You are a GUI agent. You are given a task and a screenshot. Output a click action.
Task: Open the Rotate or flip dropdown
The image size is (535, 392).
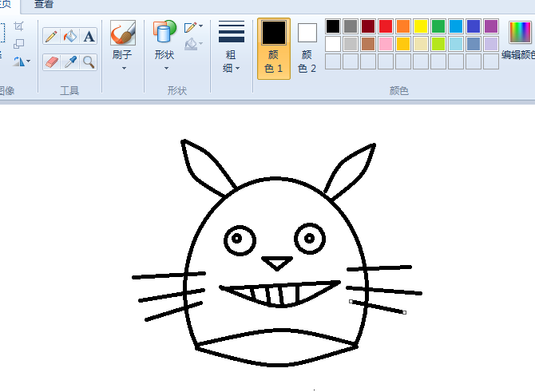pos(22,61)
